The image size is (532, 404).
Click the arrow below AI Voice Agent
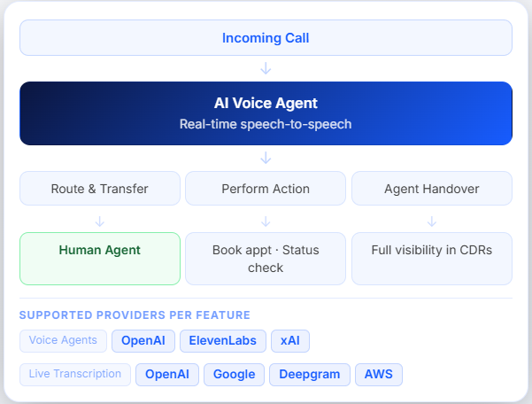pos(266,158)
